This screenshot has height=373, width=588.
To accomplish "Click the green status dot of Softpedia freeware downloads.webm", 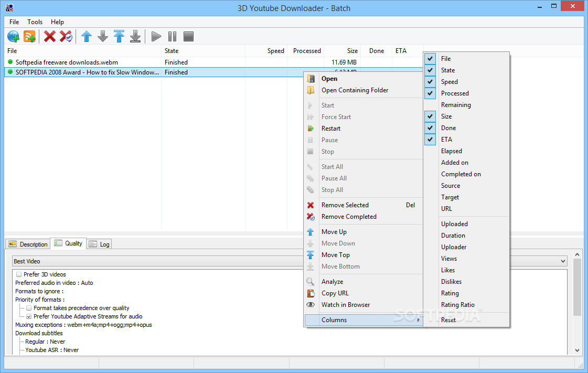I will coord(10,62).
